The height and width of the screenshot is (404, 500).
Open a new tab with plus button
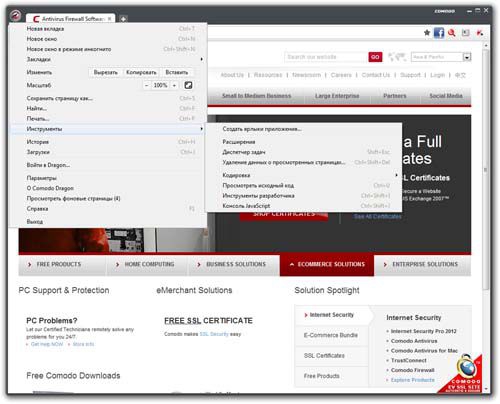[123, 19]
